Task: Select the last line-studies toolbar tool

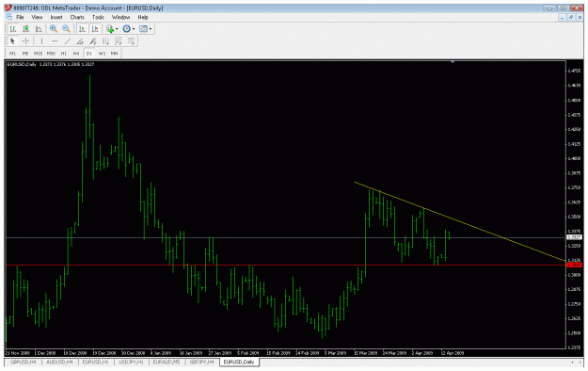Action: coord(131,41)
